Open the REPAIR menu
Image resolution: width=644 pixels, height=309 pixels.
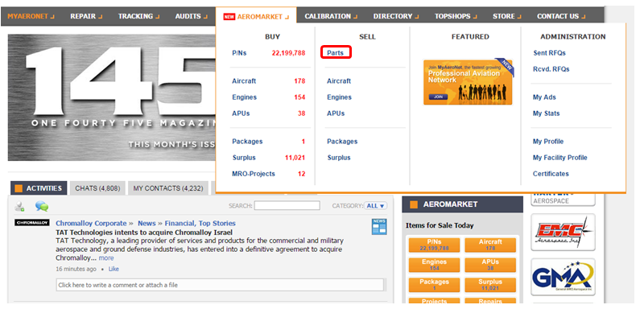[x=86, y=16]
